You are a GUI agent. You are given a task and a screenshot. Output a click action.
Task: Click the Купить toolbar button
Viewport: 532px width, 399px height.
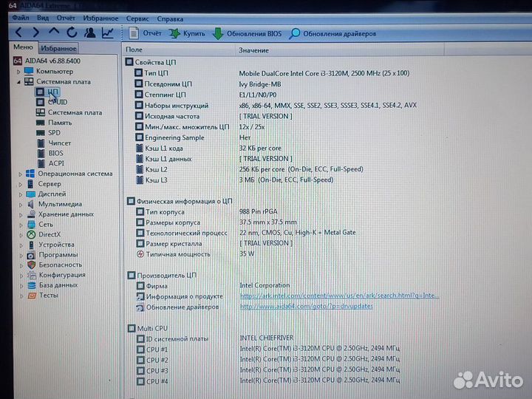pyautogui.click(x=187, y=33)
